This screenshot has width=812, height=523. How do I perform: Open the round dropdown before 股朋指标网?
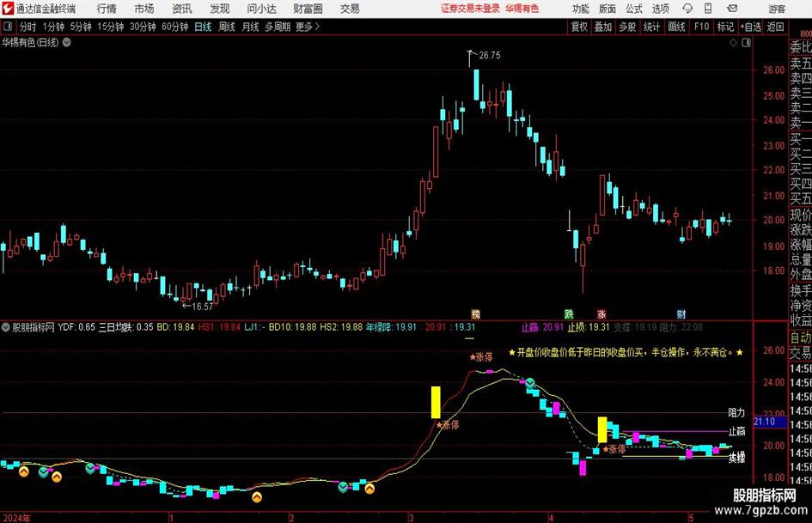pyautogui.click(x=6, y=326)
